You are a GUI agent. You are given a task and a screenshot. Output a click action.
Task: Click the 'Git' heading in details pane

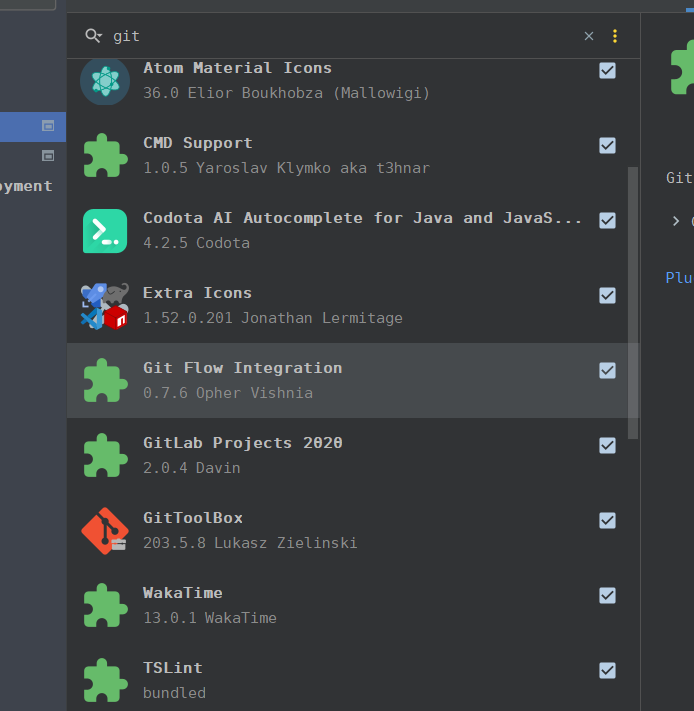679,178
